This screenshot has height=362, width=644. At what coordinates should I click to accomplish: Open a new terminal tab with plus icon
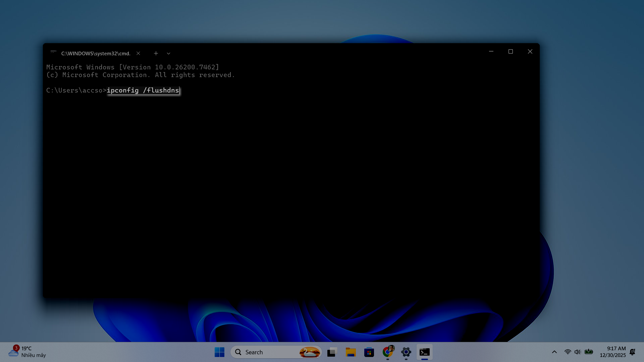tap(156, 53)
